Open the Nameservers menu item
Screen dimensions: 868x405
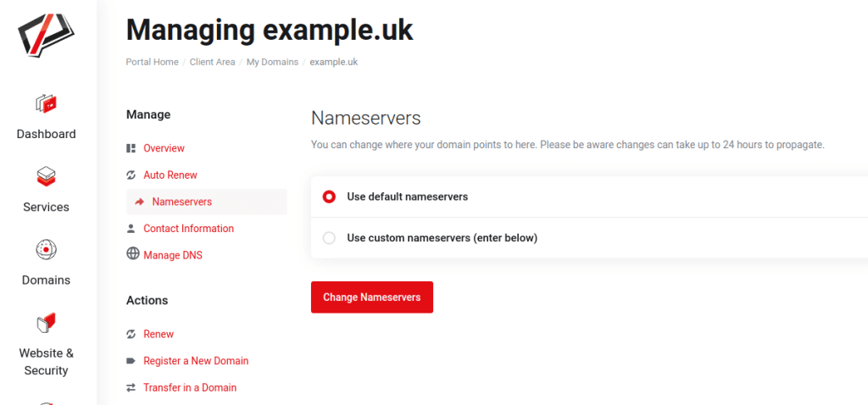coord(207,202)
